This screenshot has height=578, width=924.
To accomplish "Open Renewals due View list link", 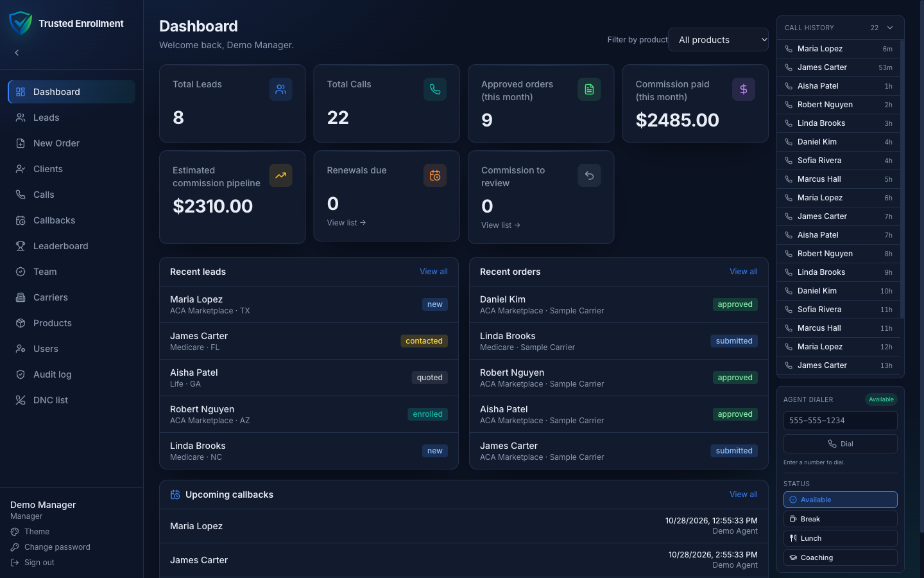I will coord(346,223).
